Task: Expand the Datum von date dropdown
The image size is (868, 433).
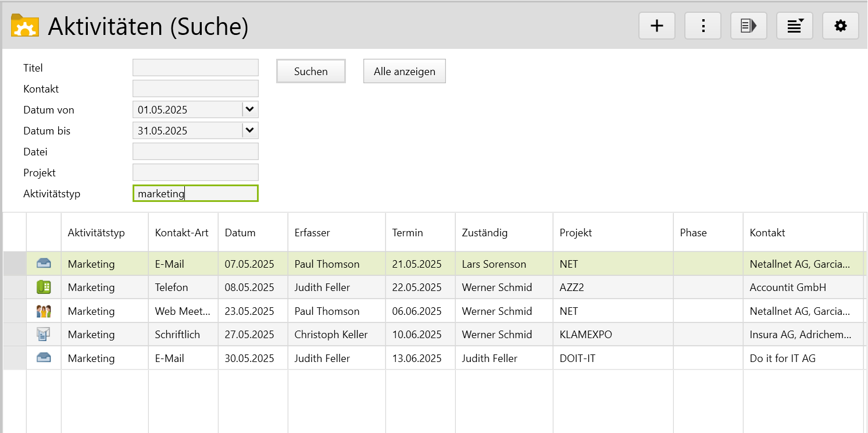Action: click(x=250, y=109)
